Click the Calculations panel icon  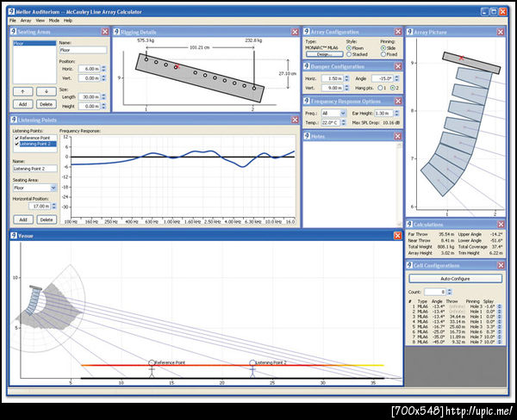point(409,225)
